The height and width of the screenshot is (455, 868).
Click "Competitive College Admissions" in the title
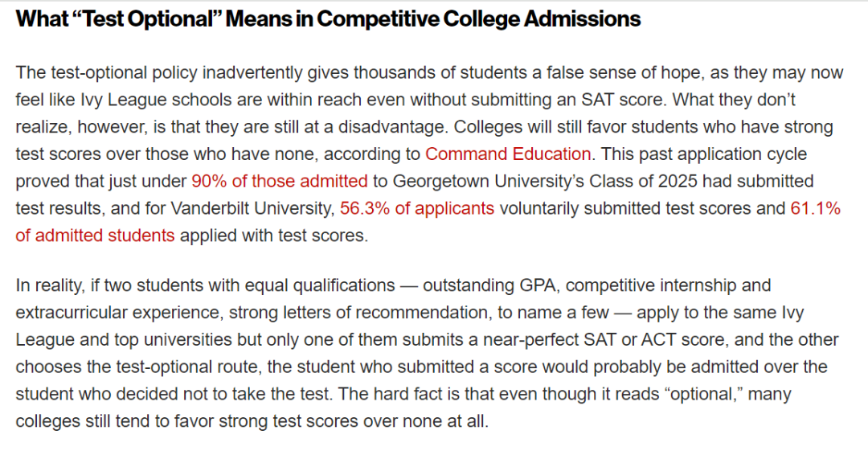tap(479, 19)
